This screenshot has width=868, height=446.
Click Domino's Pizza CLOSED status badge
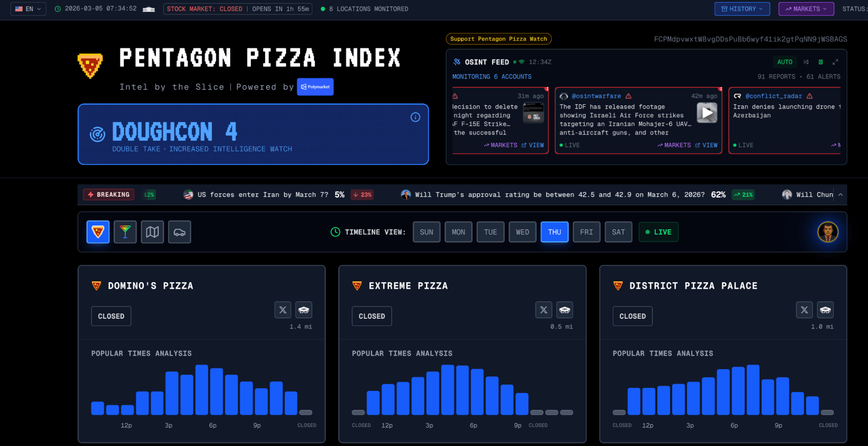pos(111,316)
